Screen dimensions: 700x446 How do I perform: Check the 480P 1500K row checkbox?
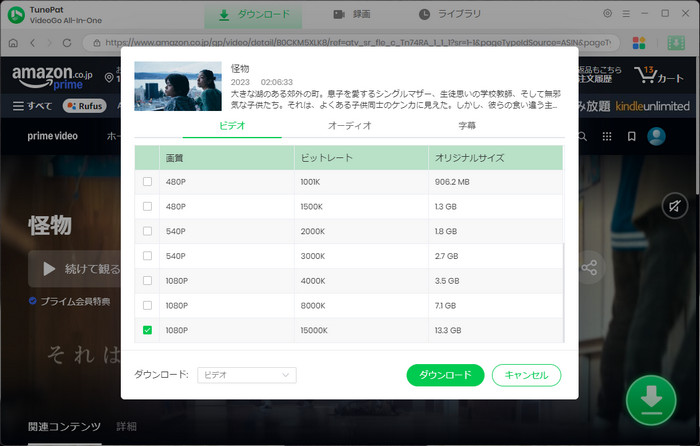pos(147,206)
